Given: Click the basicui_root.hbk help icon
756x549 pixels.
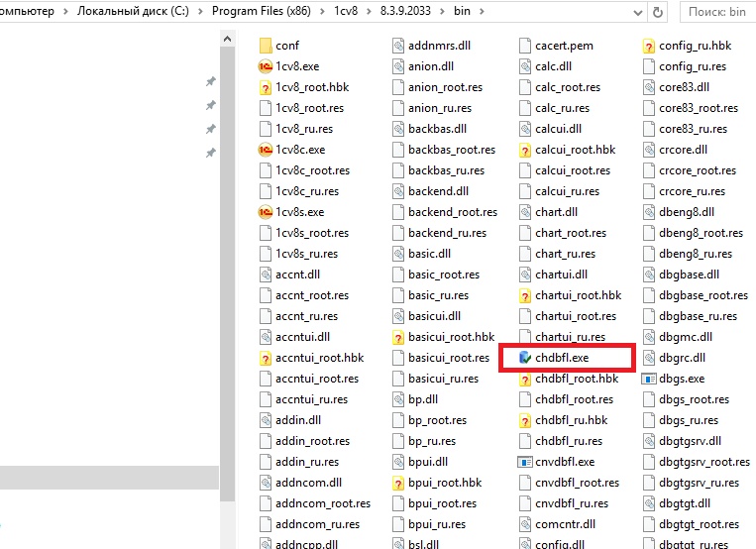Looking at the screenshot, I should (x=398, y=337).
